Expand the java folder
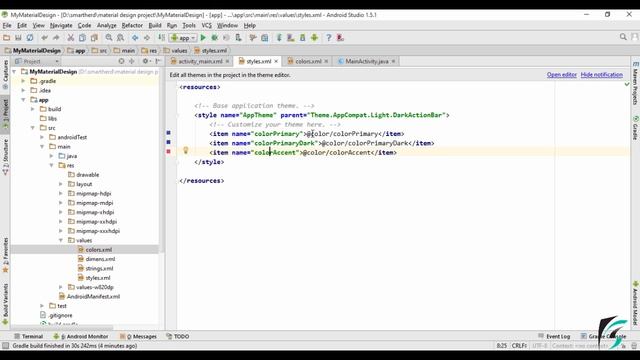The image size is (640, 360). [51, 156]
